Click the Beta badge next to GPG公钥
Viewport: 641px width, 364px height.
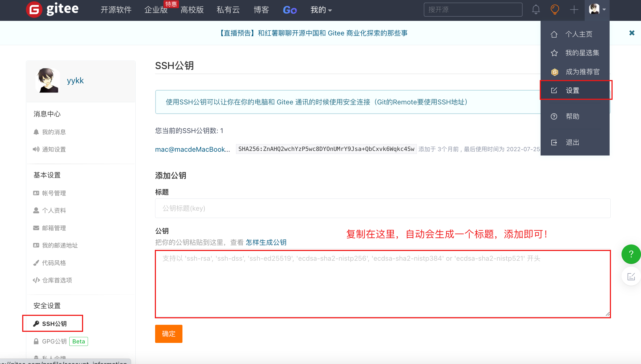click(x=79, y=341)
